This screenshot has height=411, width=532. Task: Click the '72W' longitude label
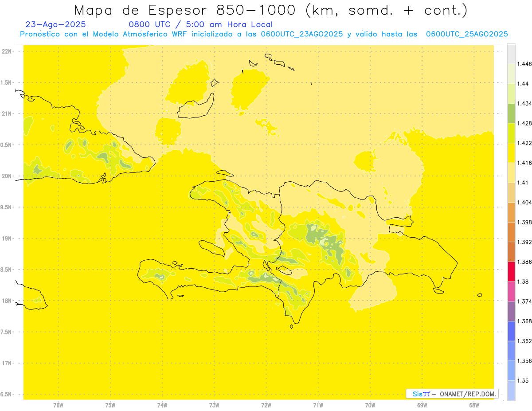(x=266, y=405)
